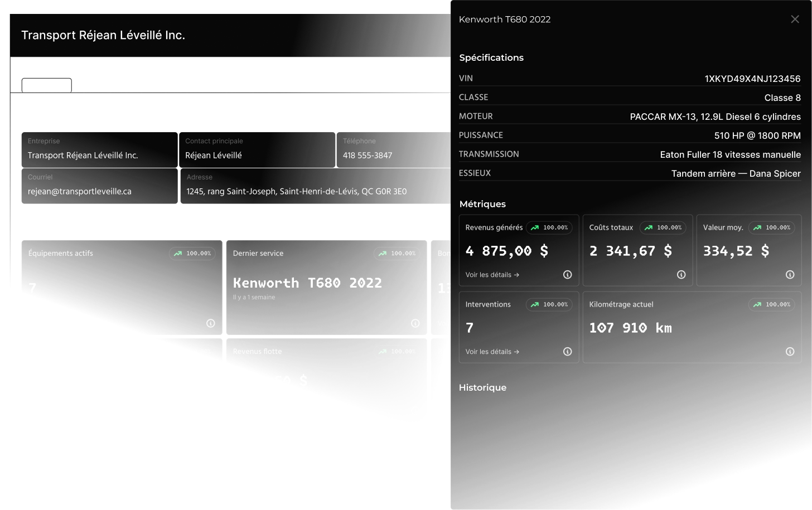The width and height of the screenshot is (812, 510).
Task: Open Voir les détails under Revenus générés
Action: (x=492, y=275)
